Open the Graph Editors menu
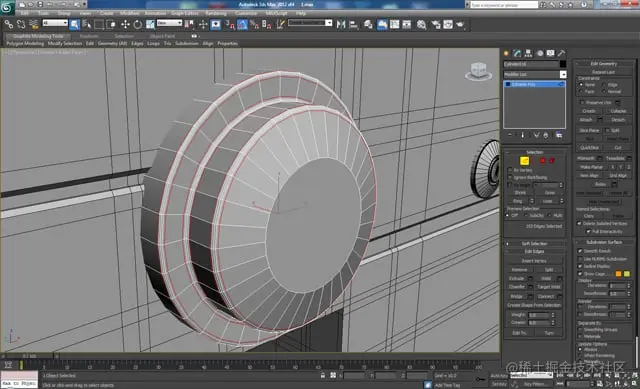The image size is (640, 389). coord(184,13)
